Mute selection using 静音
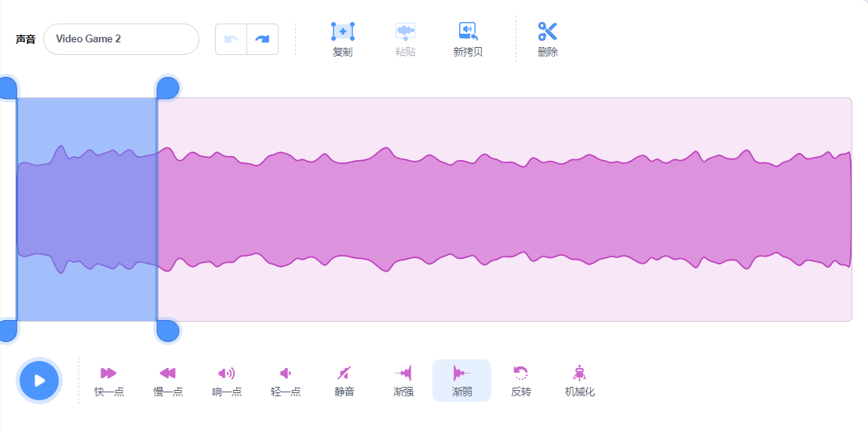868x430 pixels. click(344, 373)
